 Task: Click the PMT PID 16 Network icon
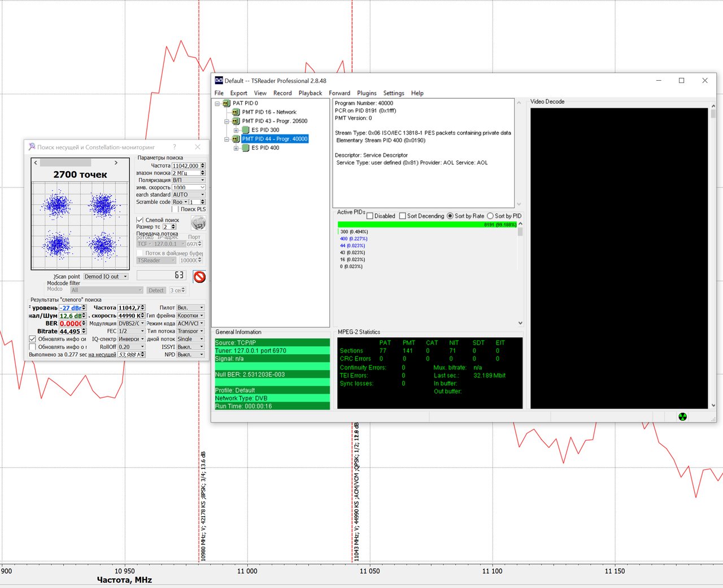point(236,112)
